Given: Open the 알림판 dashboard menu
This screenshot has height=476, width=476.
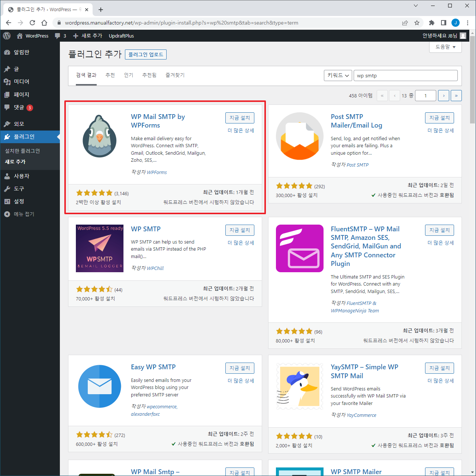Looking at the screenshot, I should (x=30, y=52).
